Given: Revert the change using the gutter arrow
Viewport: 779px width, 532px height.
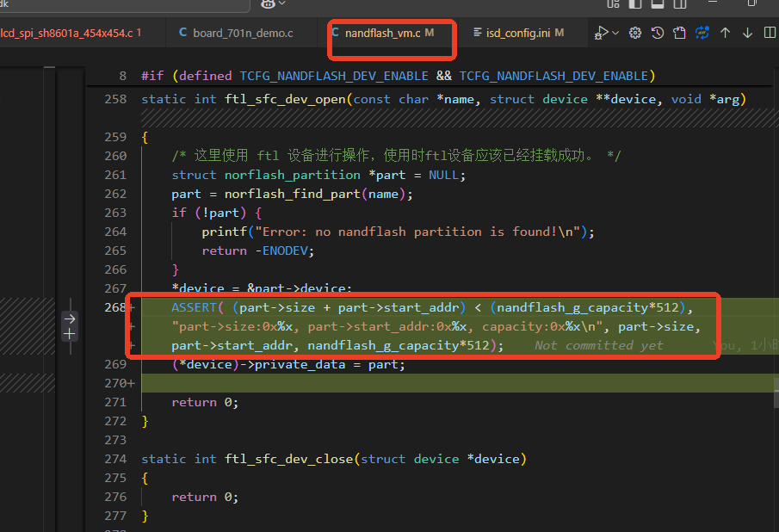Looking at the screenshot, I should (70, 319).
